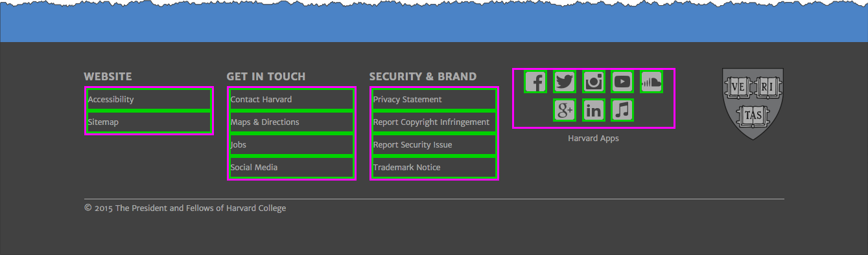
Task: Click the Twitter bird icon
Action: pyautogui.click(x=565, y=82)
